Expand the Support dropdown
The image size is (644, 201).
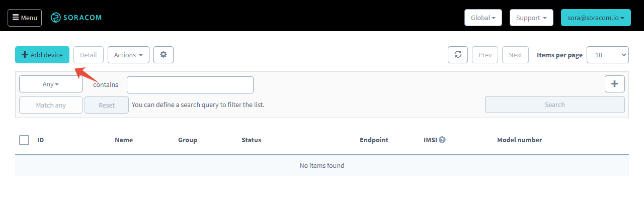531,18
